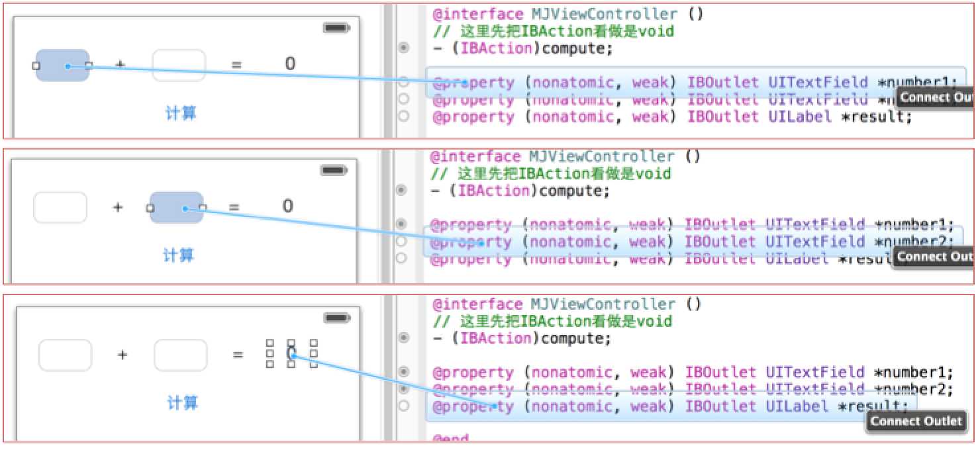The width and height of the screenshot is (980, 450).
Task: Click the battery icon in the bottom panel canvas
Action: [x=338, y=318]
